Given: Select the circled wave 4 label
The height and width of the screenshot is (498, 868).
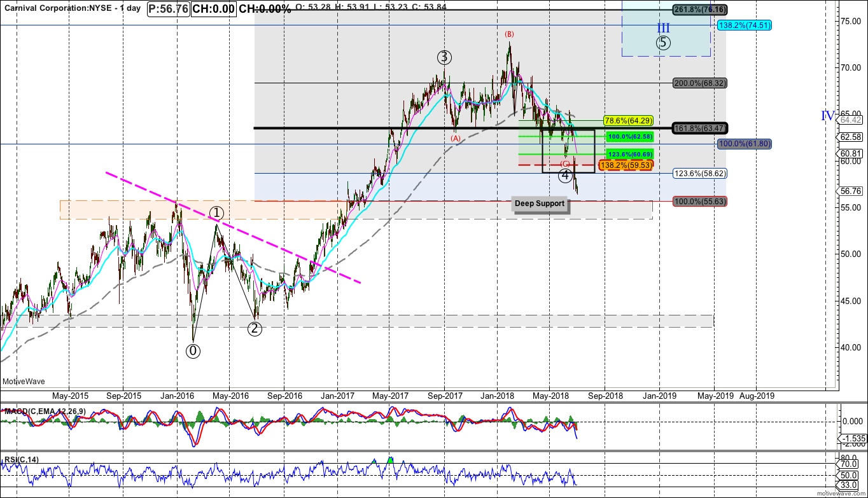Looking at the screenshot, I should (566, 176).
